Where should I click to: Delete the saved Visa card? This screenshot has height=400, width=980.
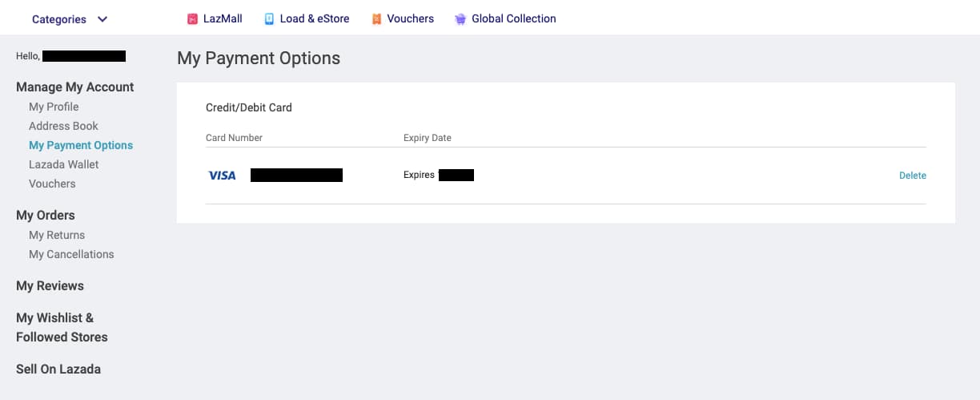[x=912, y=176]
